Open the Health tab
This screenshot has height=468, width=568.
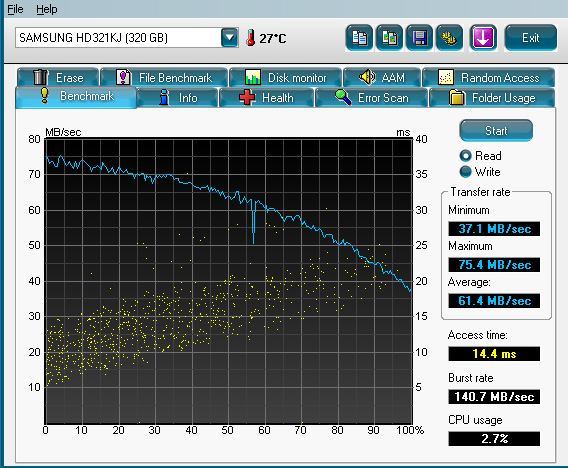coord(267,98)
